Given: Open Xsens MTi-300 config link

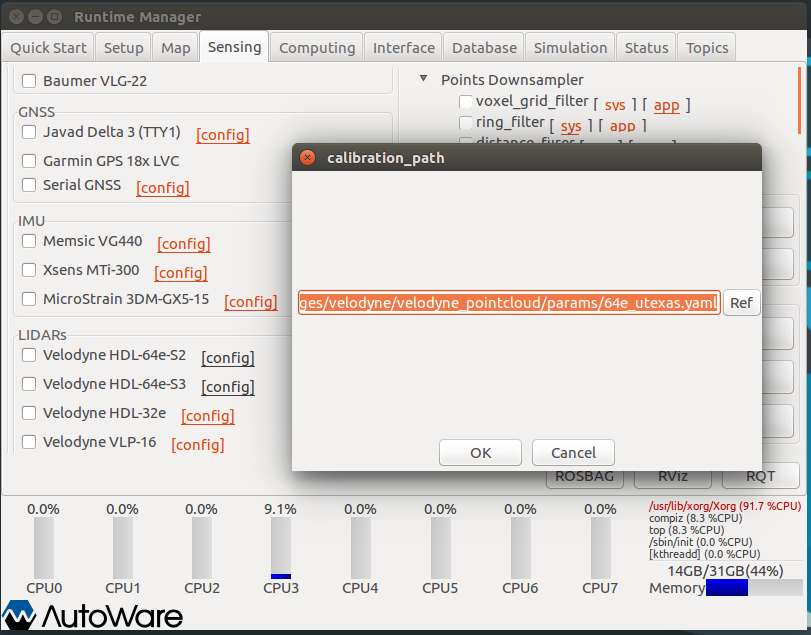Looking at the screenshot, I should coord(181,273).
